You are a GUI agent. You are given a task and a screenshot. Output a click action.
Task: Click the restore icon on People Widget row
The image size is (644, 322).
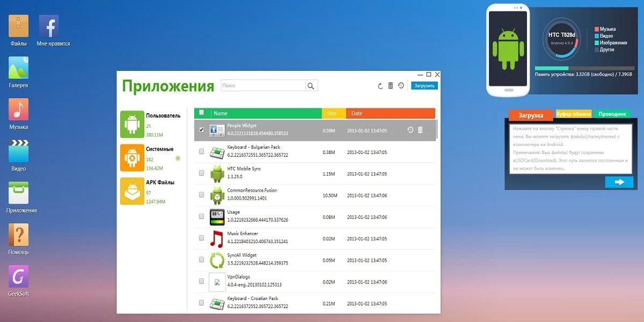point(410,130)
